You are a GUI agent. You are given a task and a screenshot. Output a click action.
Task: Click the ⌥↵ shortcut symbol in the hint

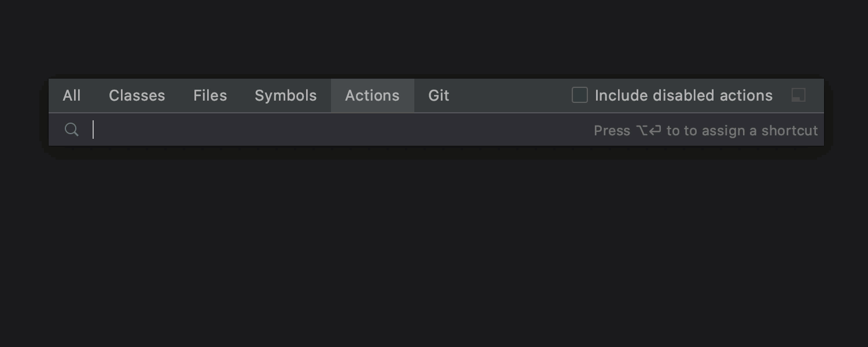click(648, 131)
